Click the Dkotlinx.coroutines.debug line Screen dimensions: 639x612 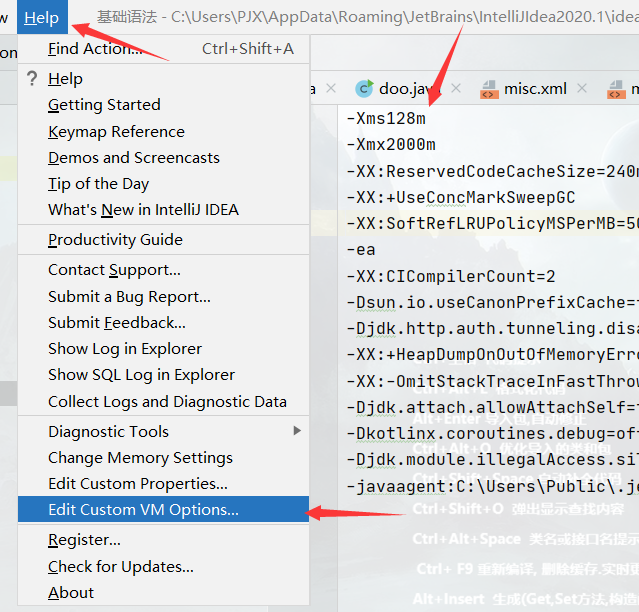(x=492, y=434)
